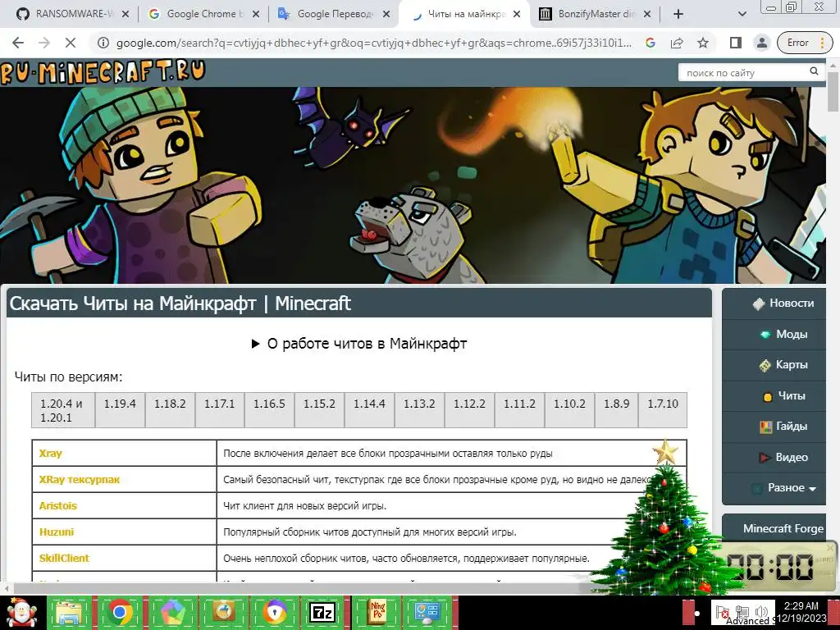Click the volume speaker tray icon
The width and height of the screenshot is (840, 630).
click(x=760, y=611)
